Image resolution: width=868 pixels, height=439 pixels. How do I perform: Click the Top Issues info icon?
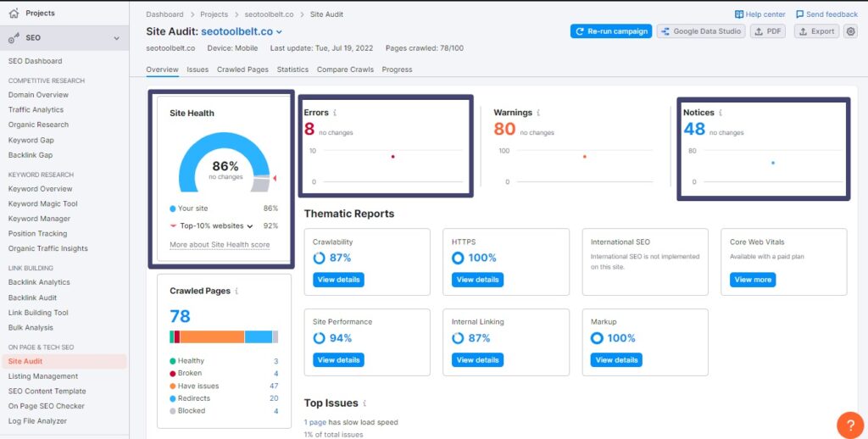364,403
